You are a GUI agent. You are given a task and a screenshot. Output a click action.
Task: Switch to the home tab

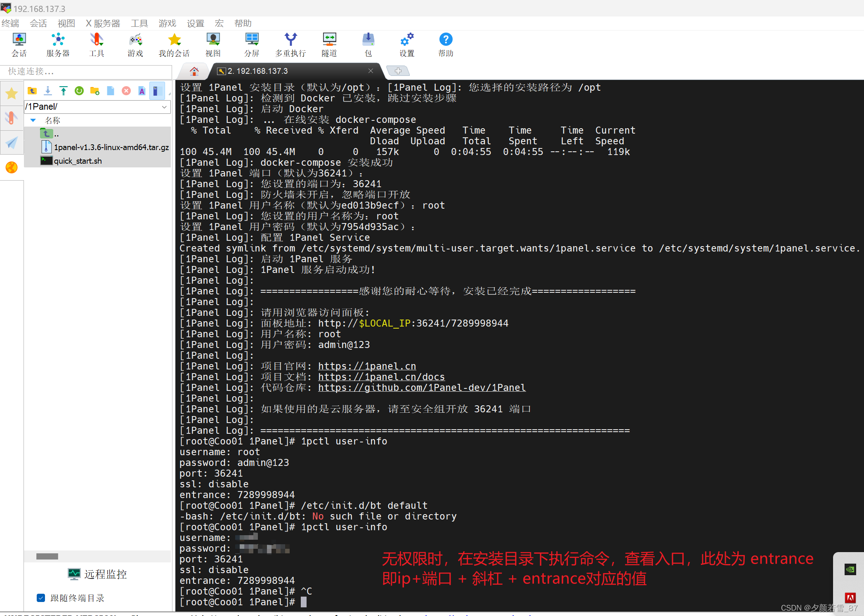194,71
